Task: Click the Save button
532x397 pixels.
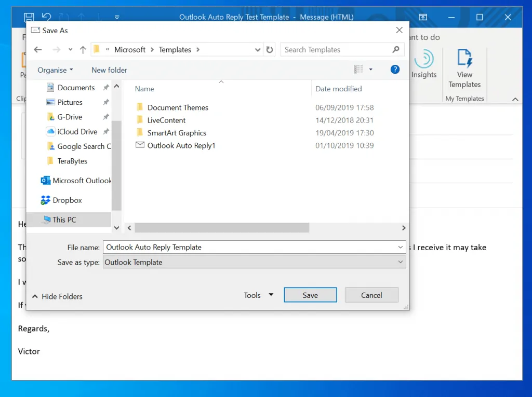Action: 310,295
